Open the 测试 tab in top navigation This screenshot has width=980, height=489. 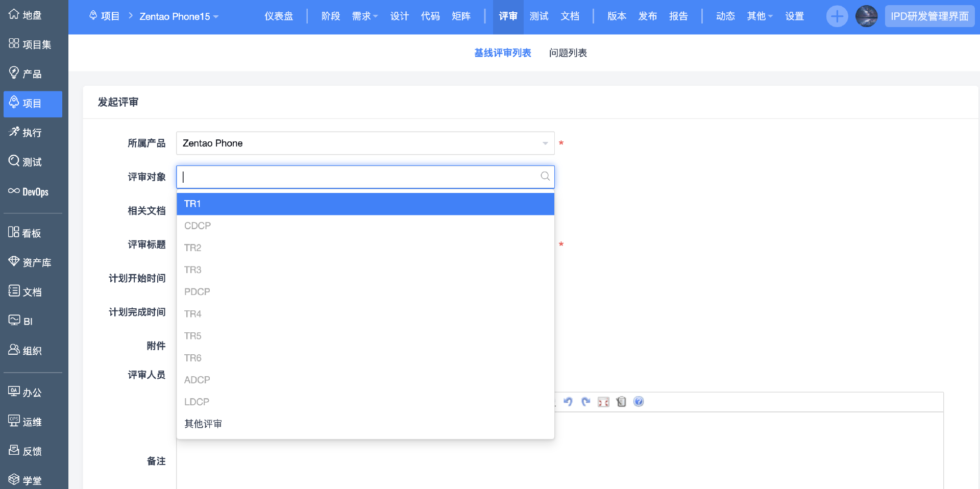tap(538, 16)
